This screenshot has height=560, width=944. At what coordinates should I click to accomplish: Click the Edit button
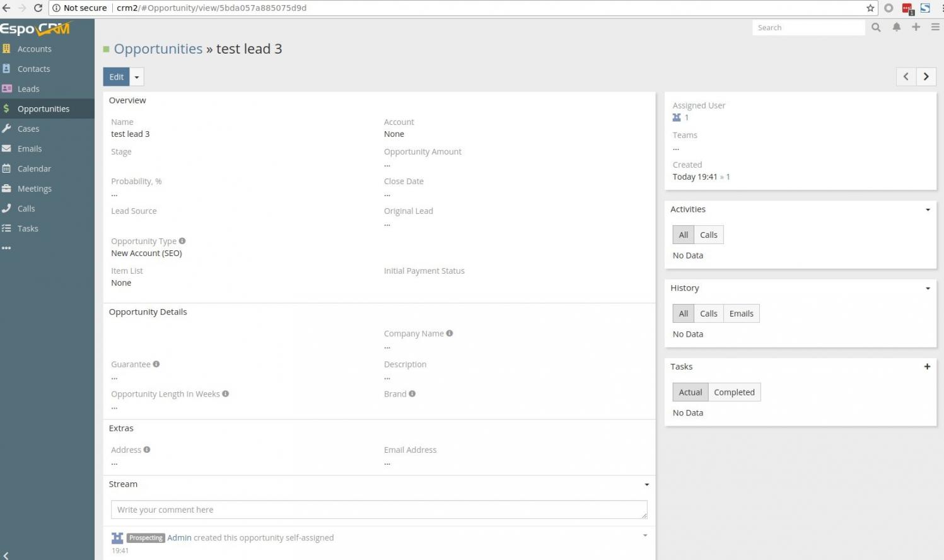117,77
